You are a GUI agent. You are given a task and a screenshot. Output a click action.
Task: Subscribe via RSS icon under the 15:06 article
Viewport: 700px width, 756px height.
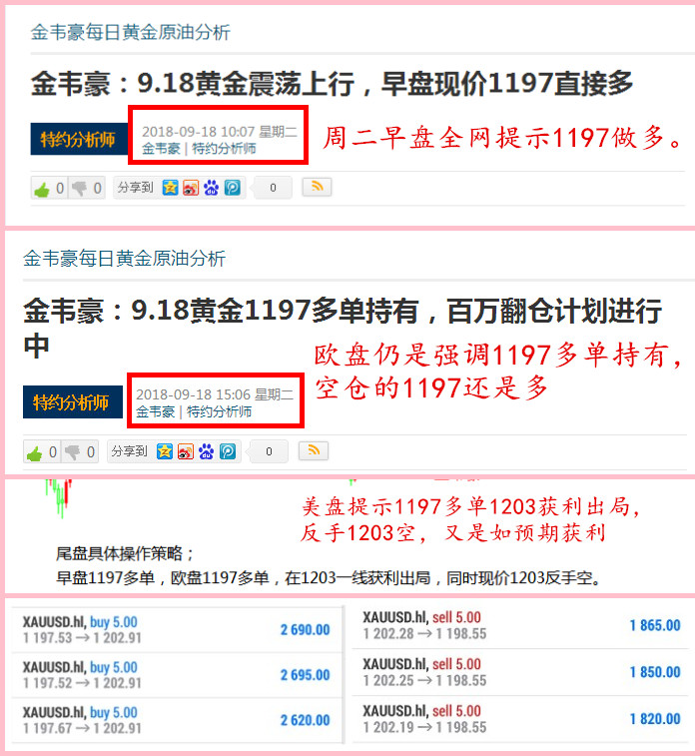click(x=313, y=450)
